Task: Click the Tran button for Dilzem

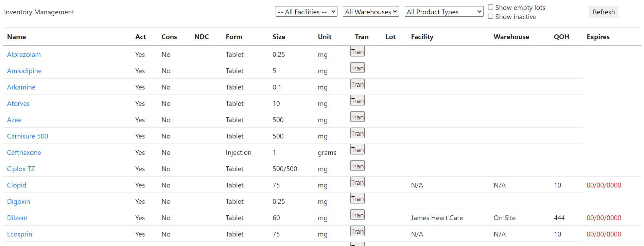Action: (358, 215)
